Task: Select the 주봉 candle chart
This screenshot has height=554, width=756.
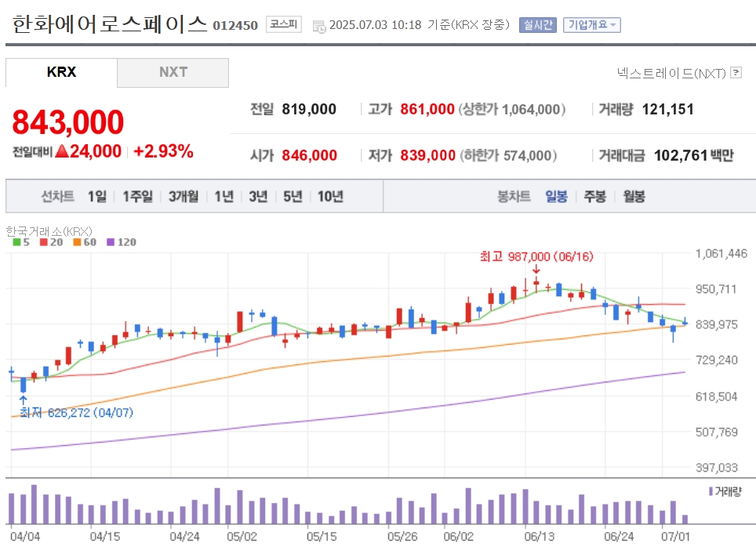Action: pyautogui.click(x=595, y=197)
